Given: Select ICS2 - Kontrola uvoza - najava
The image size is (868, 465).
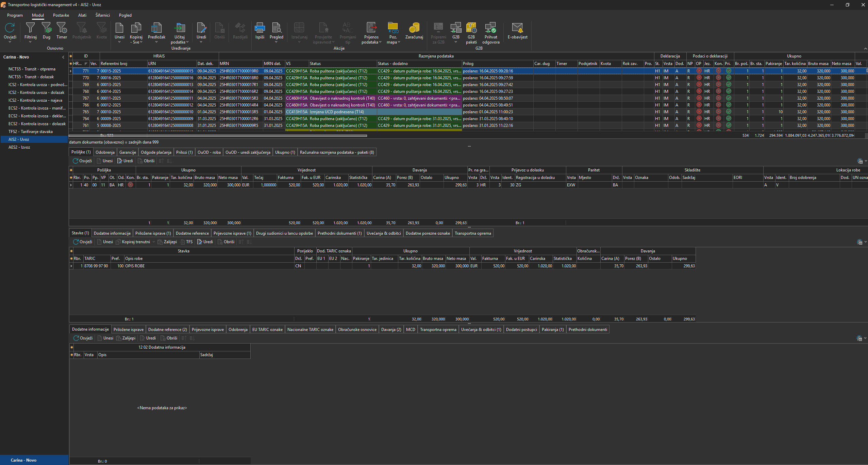Looking at the screenshot, I should click(x=35, y=100).
